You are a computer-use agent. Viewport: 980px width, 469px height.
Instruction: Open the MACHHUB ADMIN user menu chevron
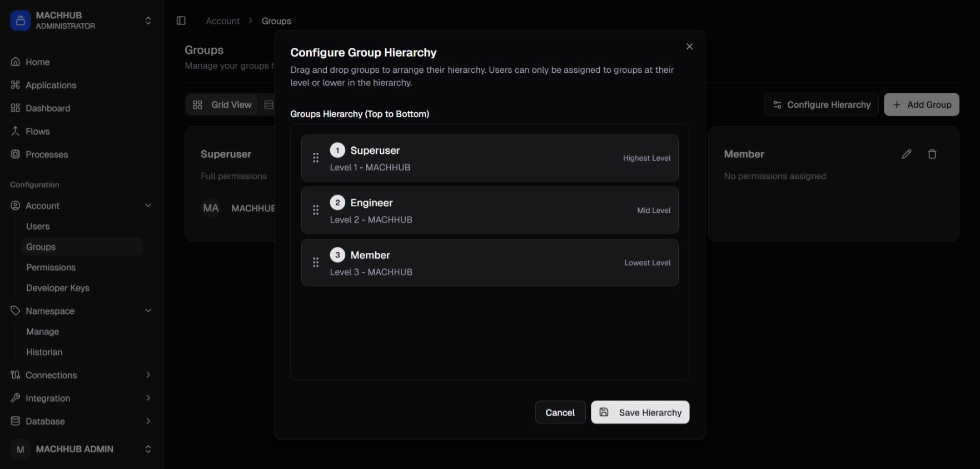coord(148,449)
